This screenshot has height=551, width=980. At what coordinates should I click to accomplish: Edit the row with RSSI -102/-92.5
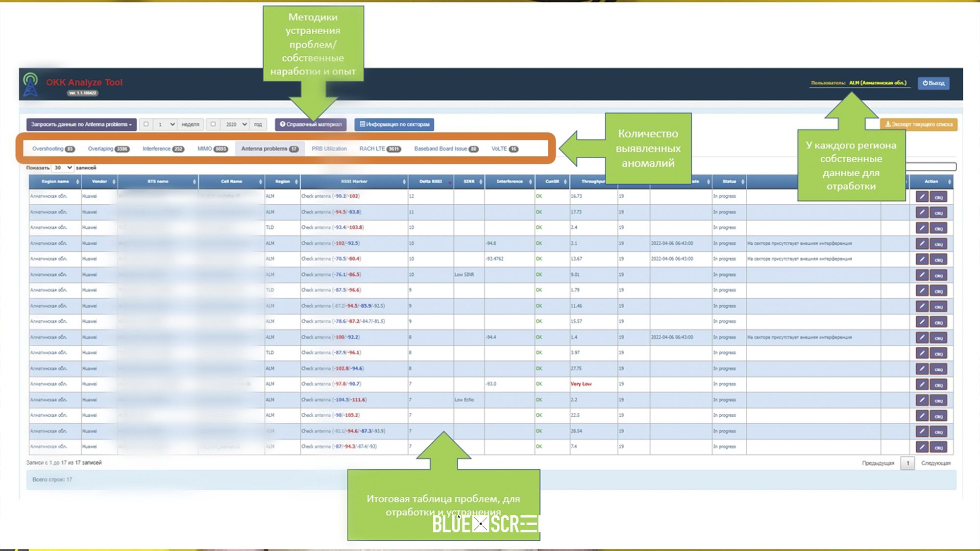[x=922, y=244]
